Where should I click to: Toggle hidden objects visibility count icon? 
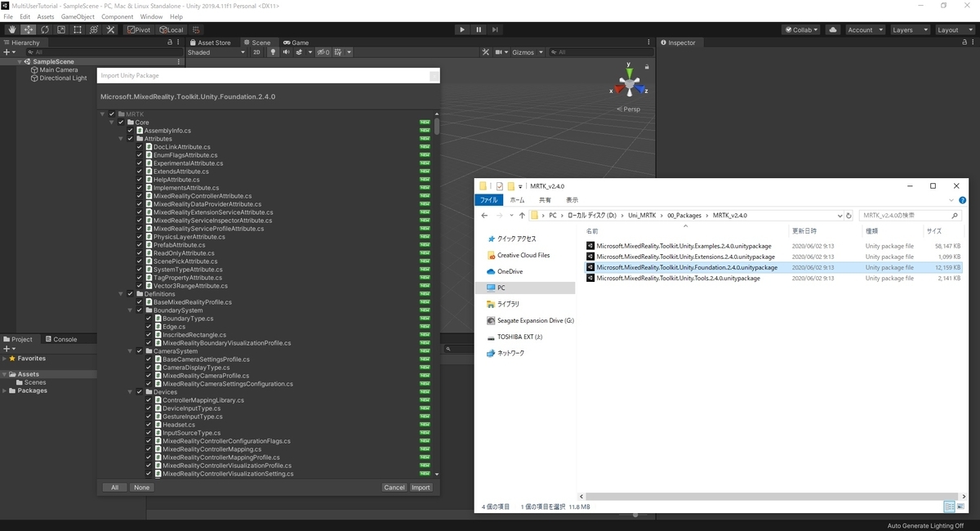pyautogui.click(x=323, y=52)
